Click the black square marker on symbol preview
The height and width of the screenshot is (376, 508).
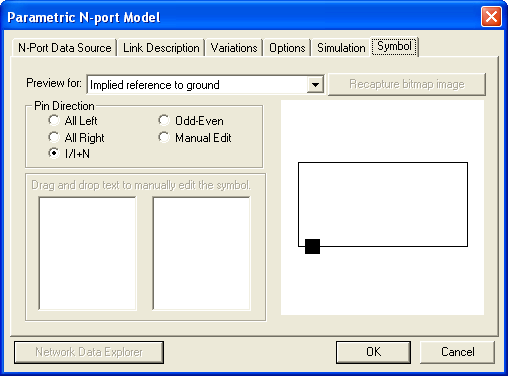312,246
